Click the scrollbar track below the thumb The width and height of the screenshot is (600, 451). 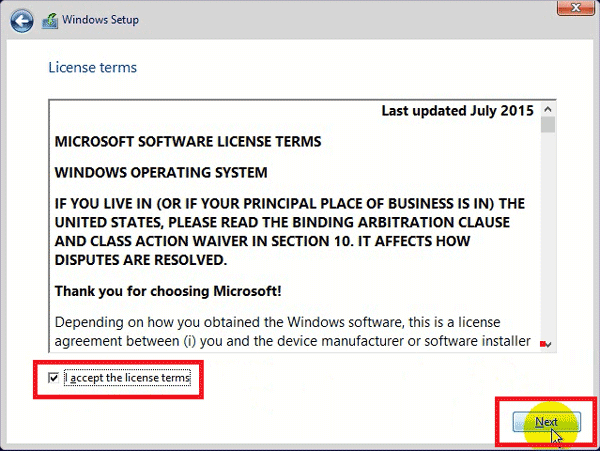click(548, 240)
